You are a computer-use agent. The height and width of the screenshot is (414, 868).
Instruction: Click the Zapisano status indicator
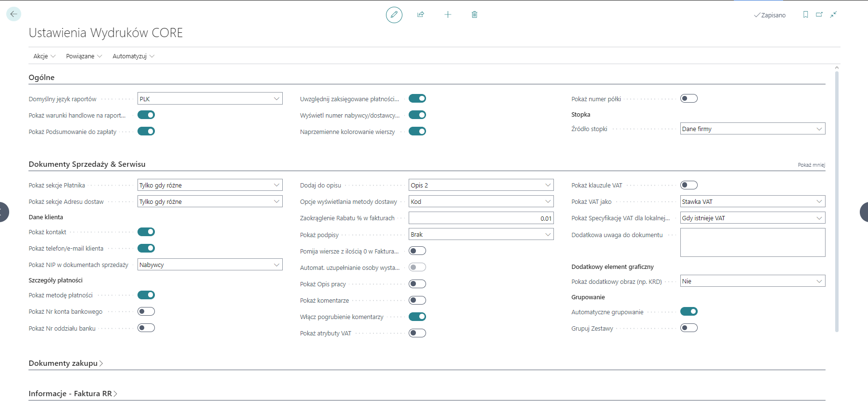pyautogui.click(x=770, y=15)
